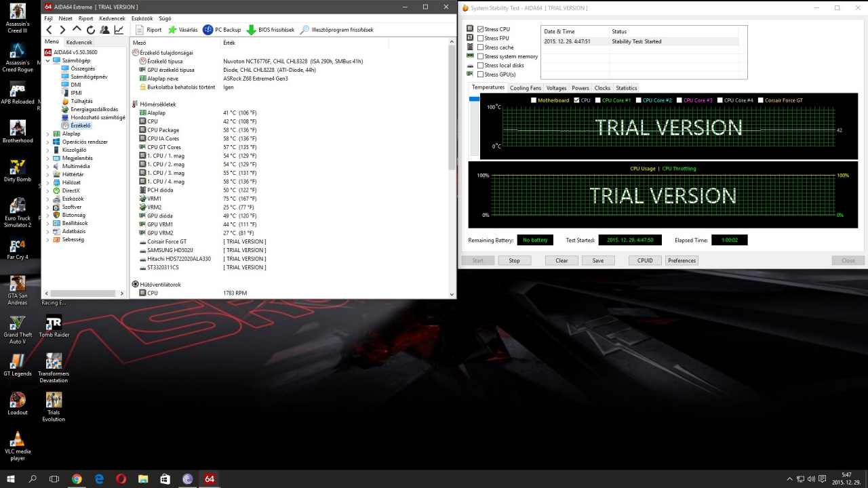Go up one level in AIDA64
The height and width of the screenshot is (488, 868).
77,30
